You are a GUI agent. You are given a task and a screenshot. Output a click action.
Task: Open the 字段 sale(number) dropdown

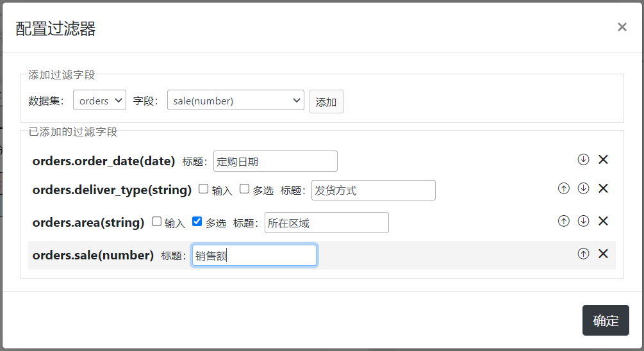[x=235, y=100]
